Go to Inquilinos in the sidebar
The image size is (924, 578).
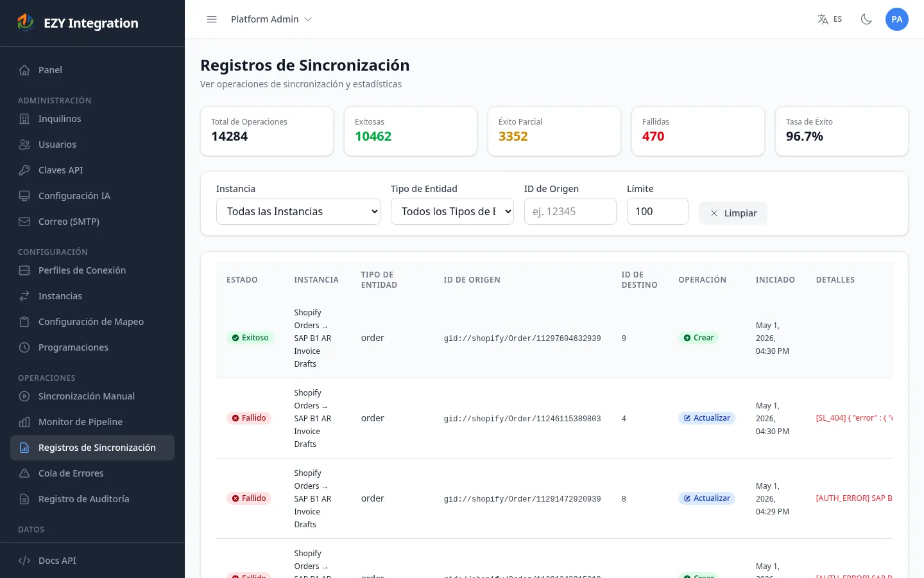click(x=92, y=119)
